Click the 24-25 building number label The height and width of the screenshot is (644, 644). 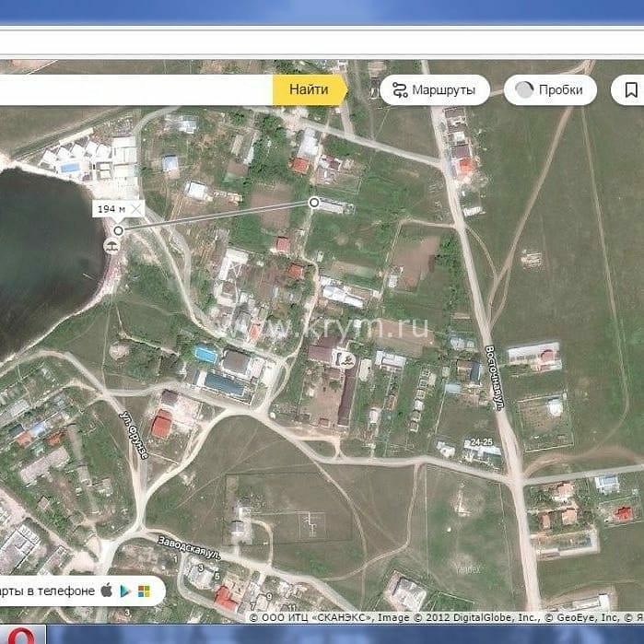[x=481, y=442]
